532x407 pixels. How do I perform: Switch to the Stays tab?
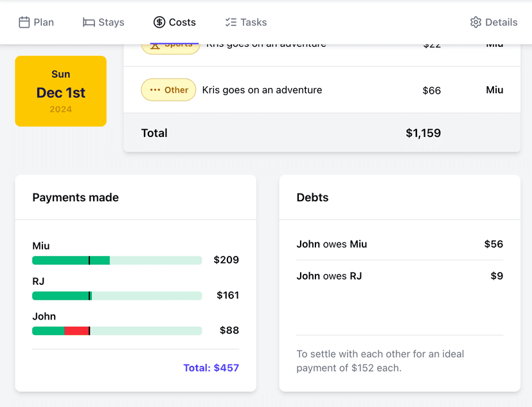103,21
